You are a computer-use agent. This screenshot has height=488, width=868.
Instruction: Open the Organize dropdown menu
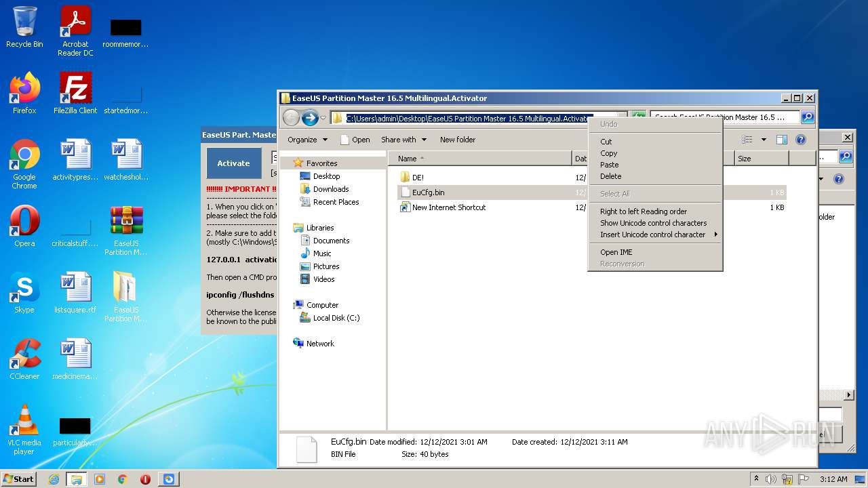307,140
